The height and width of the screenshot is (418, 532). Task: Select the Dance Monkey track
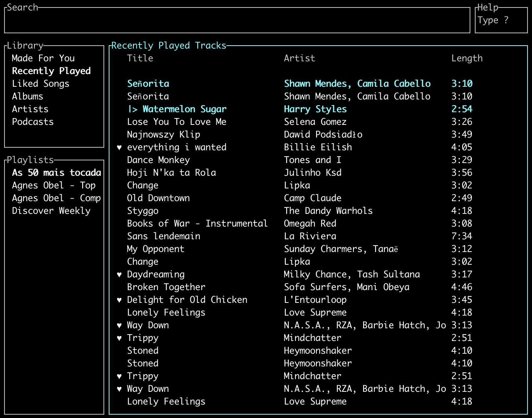click(158, 160)
